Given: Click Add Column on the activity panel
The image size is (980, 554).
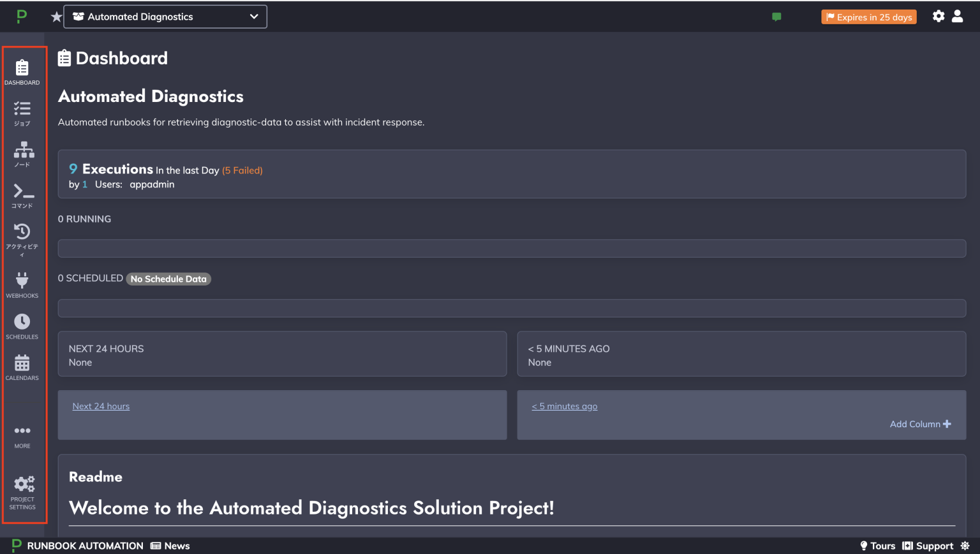Looking at the screenshot, I should pyautogui.click(x=920, y=423).
